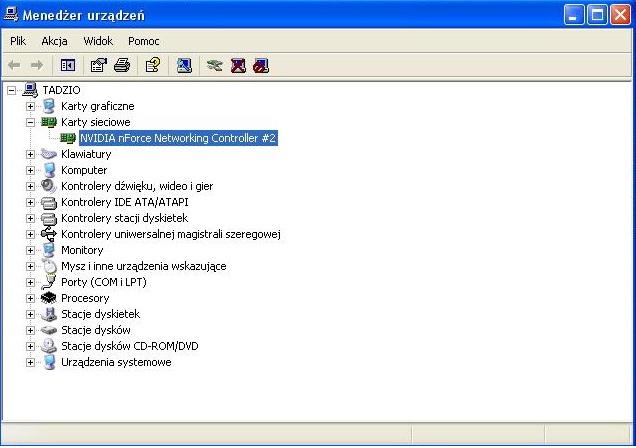
Task: Click the Update driver toolbar icon
Action: tap(215, 65)
